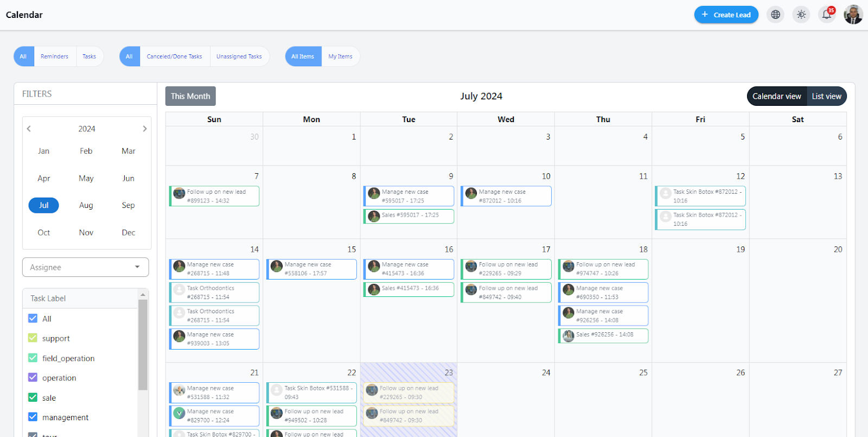Click avatar on Sales #415473 event
This screenshot has width=868, height=437.
374,289
